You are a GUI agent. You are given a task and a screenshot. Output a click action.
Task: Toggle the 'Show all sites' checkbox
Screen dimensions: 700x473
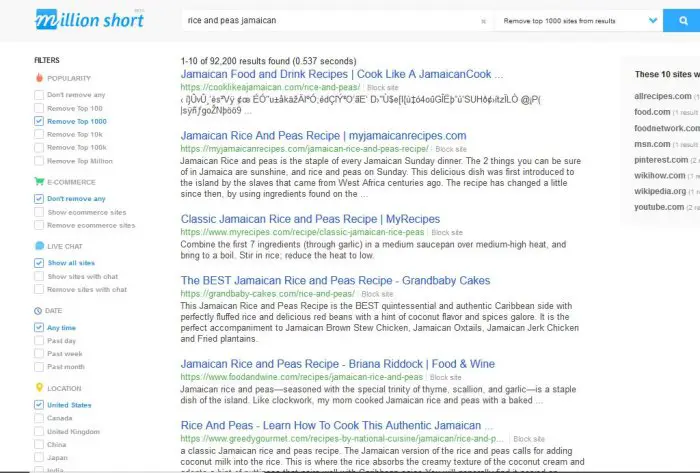[x=39, y=263]
